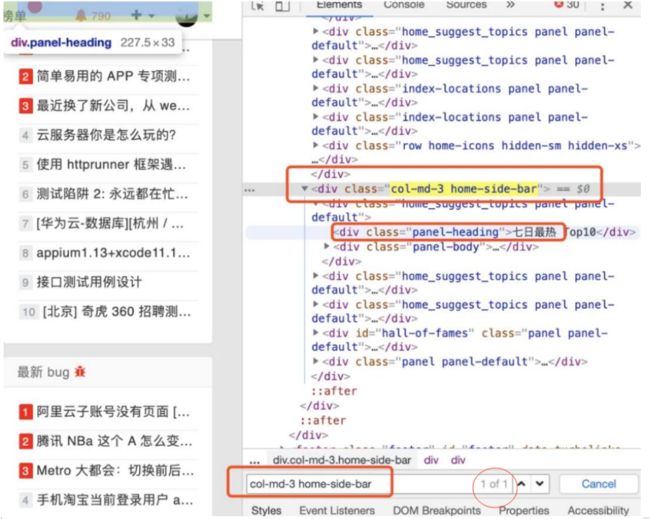Open bug Metro 大都会: 切换前后
The width and height of the screenshot is (650, 519).
click(115, 470)
